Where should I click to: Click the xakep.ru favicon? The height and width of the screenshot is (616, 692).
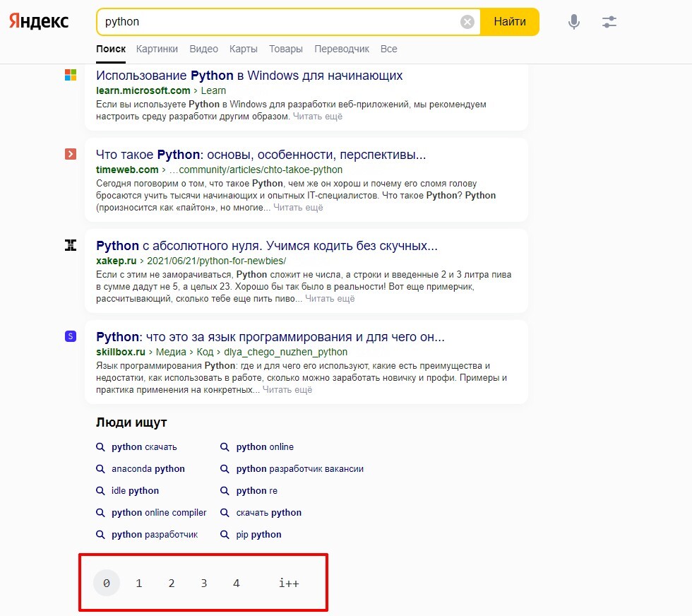pos(71,245)
